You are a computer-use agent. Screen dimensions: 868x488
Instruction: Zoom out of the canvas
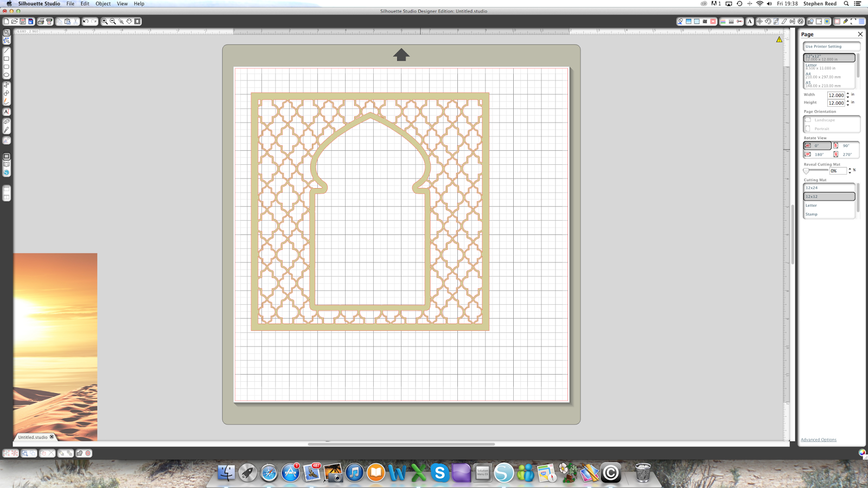(x=113, y=22)
